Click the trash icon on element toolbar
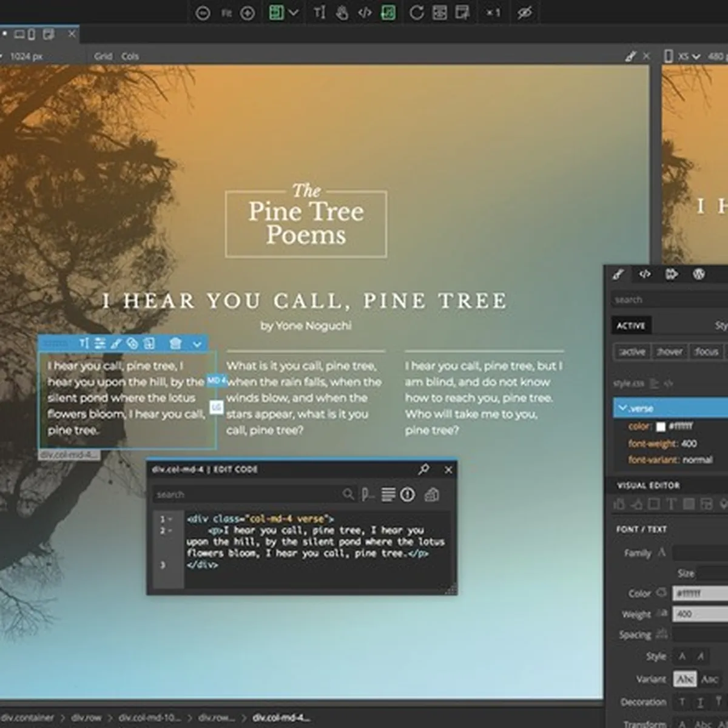This screenshot has height=728, width=728. coord(175,343)
